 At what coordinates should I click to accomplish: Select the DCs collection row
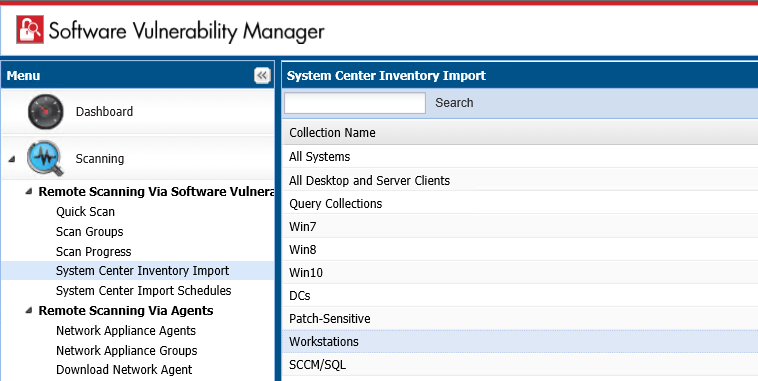[x=520, y=295]
